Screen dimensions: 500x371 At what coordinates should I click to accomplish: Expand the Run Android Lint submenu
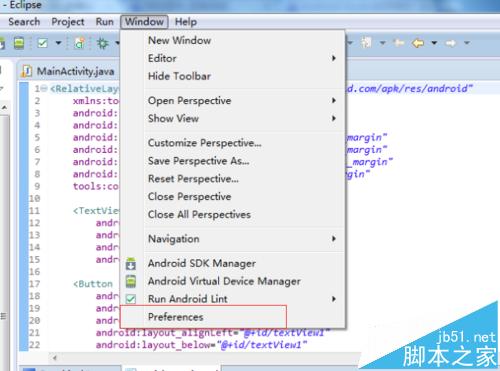pyautogui.click(x=233, y=299)
